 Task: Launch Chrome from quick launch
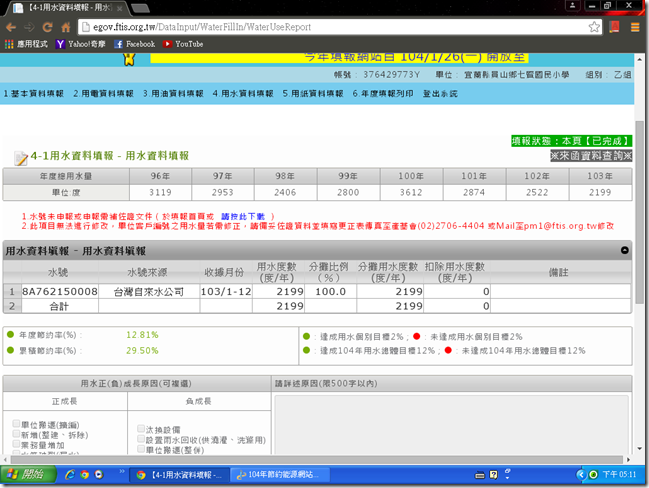click(x=84, y=474)
